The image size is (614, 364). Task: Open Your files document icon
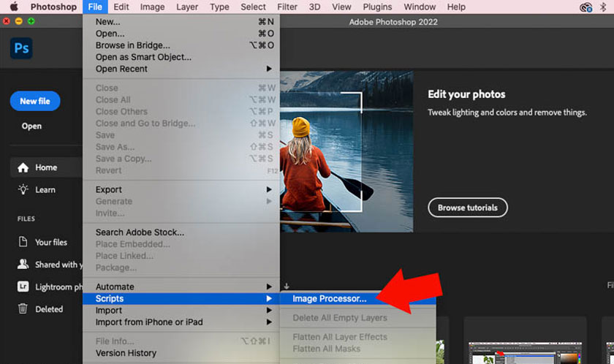click(x=23, y=242)
